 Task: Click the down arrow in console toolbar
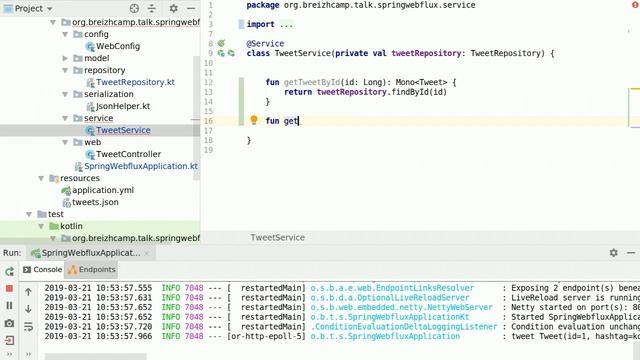28,309
